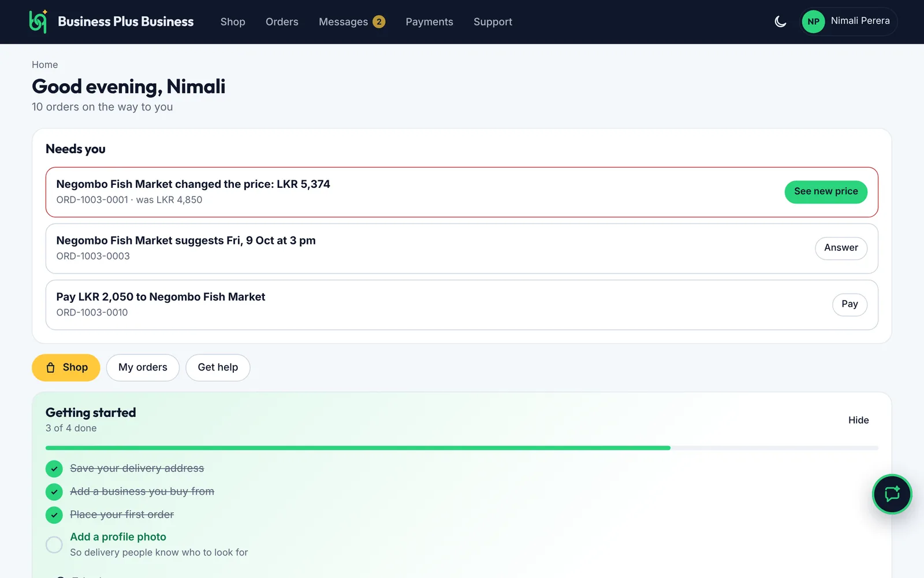Select the price change notice for ORD-1003-0001

point(462,192)
